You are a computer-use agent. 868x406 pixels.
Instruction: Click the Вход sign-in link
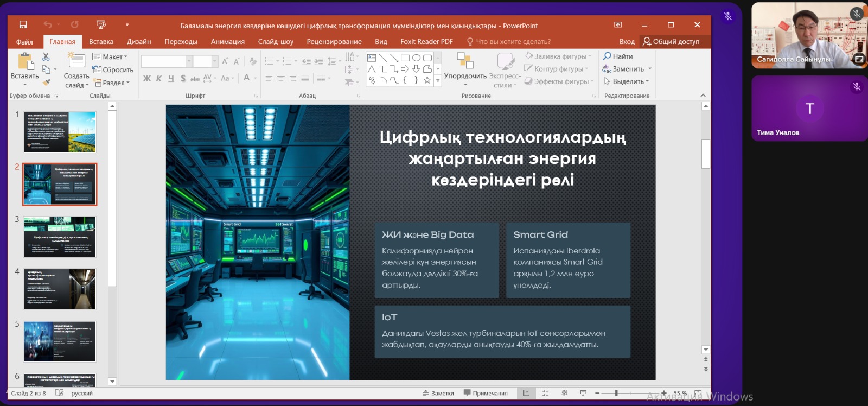point(627,41)
